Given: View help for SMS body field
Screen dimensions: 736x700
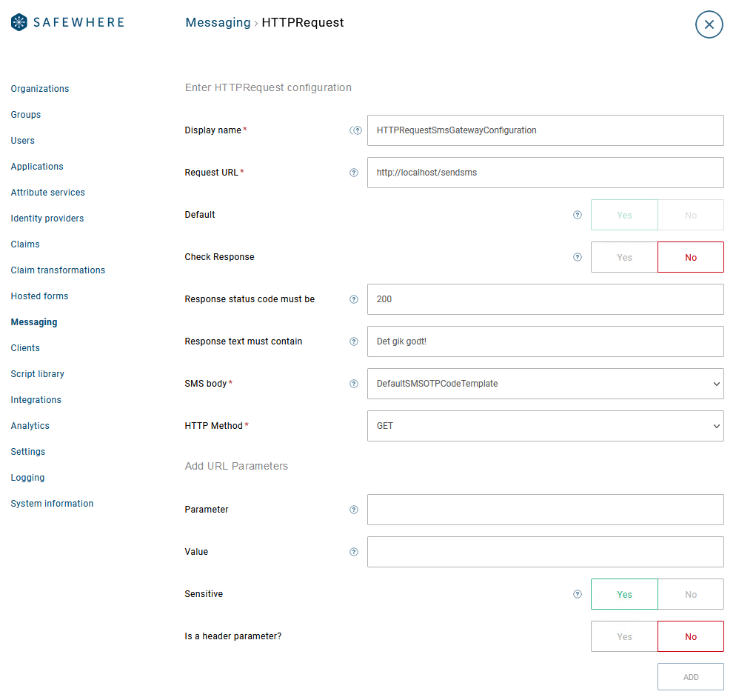Looking at the screenshot, I should point(354,384).
